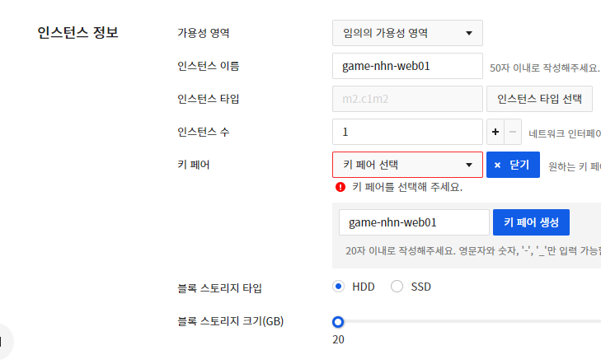
Task: Click the disabled m2.c1m2 type field
Action: point(407,99)
